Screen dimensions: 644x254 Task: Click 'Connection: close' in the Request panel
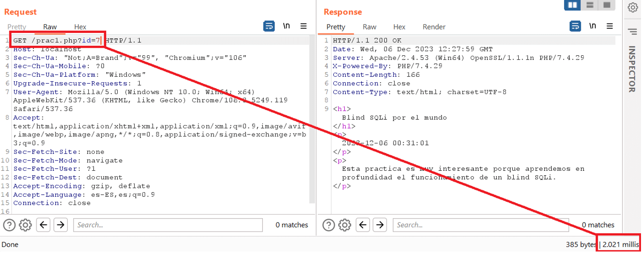(52, 203)
